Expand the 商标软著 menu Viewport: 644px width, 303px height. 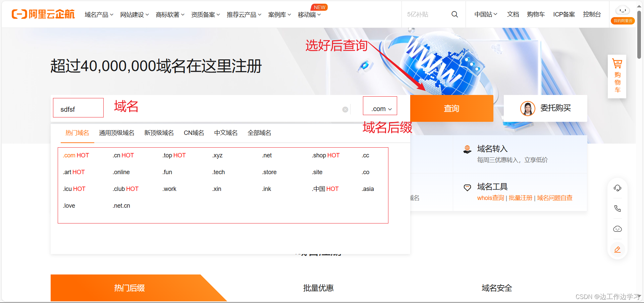[170, 15]
